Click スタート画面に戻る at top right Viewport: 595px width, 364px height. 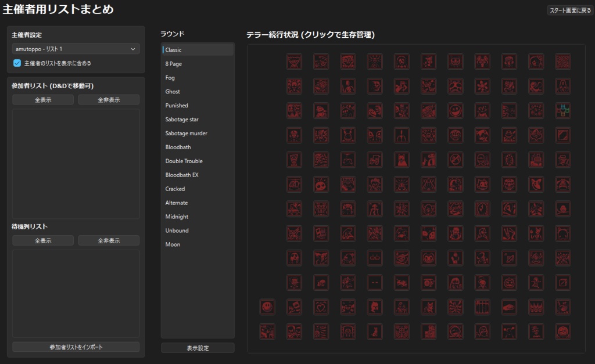coord(568,10)
